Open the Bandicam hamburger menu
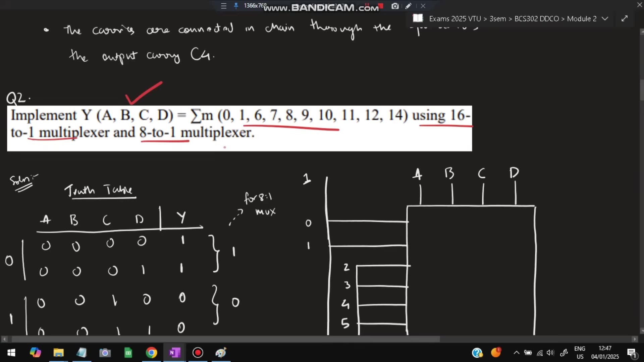644x362 pixels. [223, 6]
